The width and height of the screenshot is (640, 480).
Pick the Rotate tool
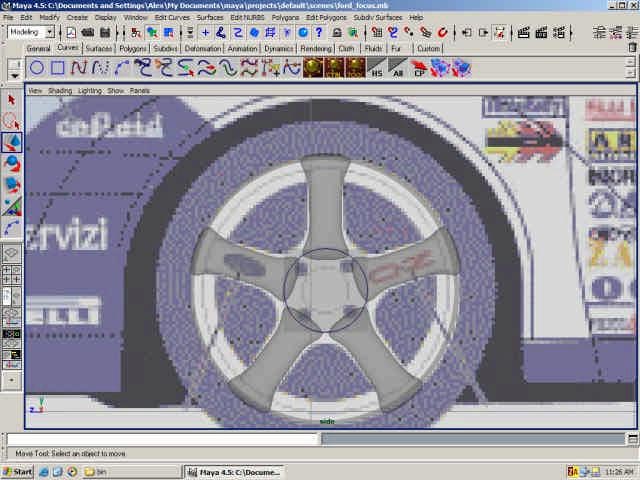tap(12, 163)
